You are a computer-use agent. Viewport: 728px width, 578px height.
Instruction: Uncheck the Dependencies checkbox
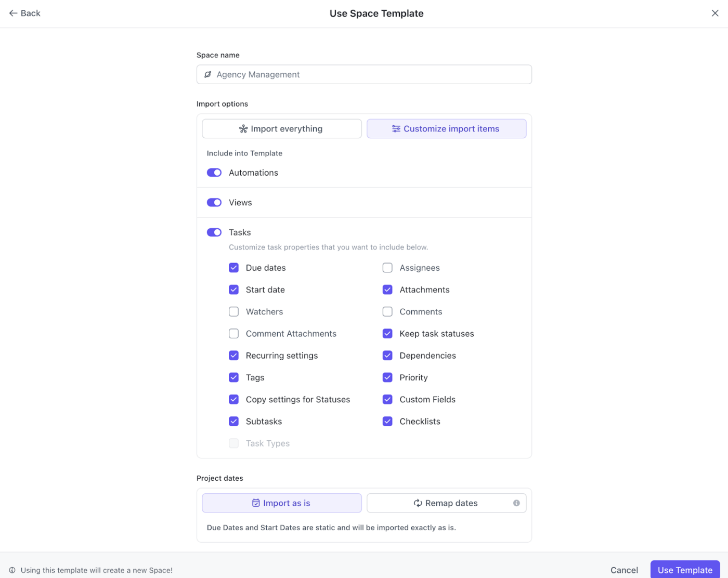coord(387,356)
